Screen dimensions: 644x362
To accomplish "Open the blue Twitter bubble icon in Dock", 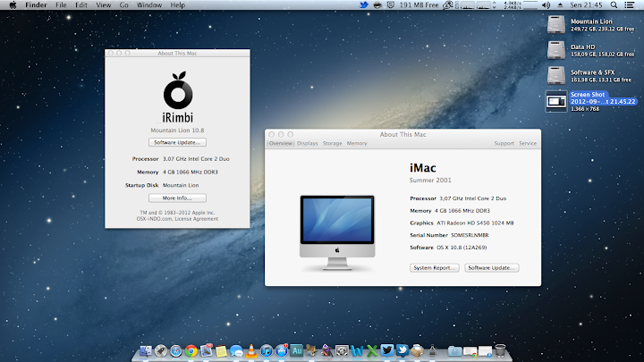I will point(402,350).
